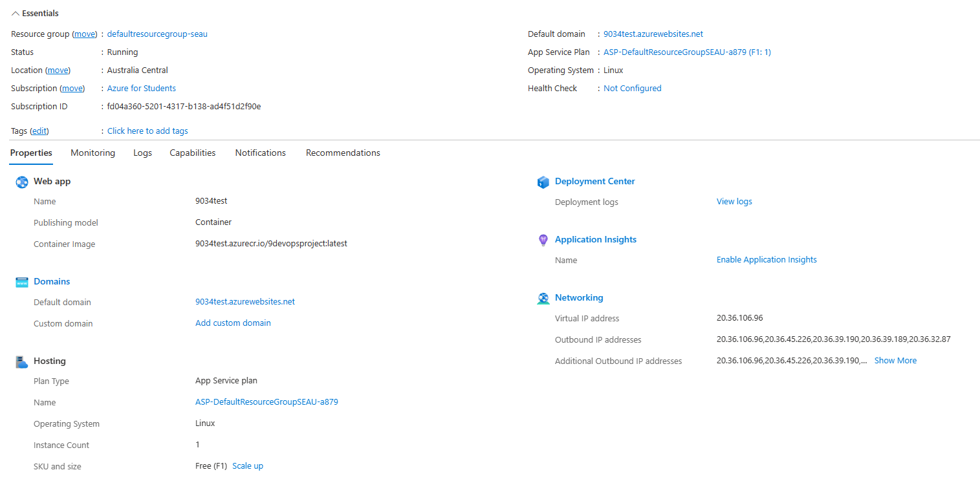Click Show More outbound IP addresses
Image resolution: width=980 pixels, height=481 pixels.
coord(895,361)
